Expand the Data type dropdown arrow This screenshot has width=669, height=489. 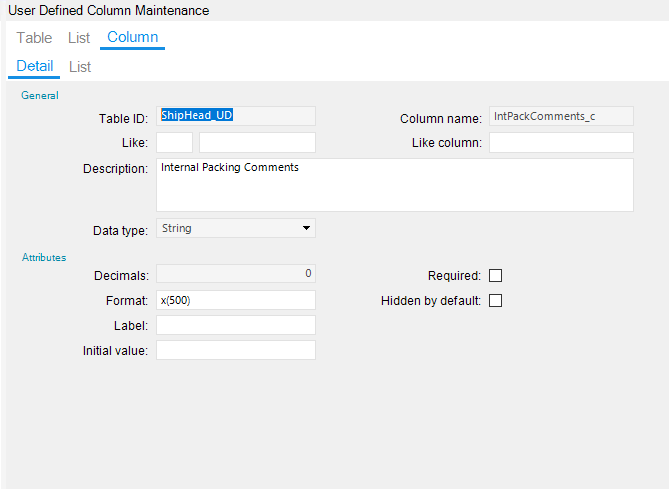click(x=306, y=229)
